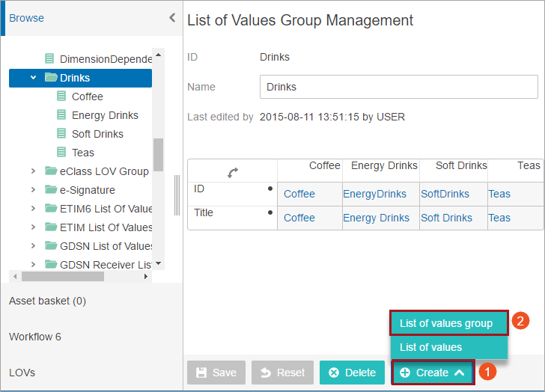Choose List of values menu entry
The image size is (545, 392).
click(449, 347)
